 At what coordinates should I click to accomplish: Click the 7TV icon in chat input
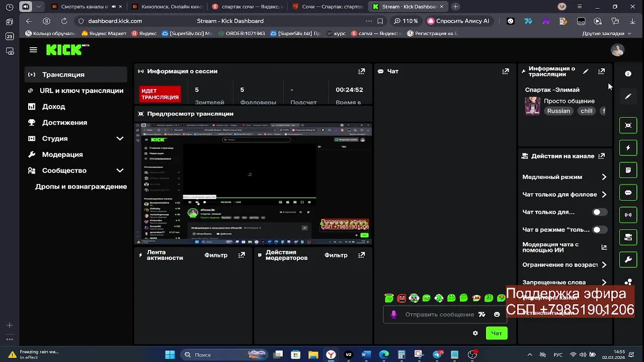[x=481, y=314]
